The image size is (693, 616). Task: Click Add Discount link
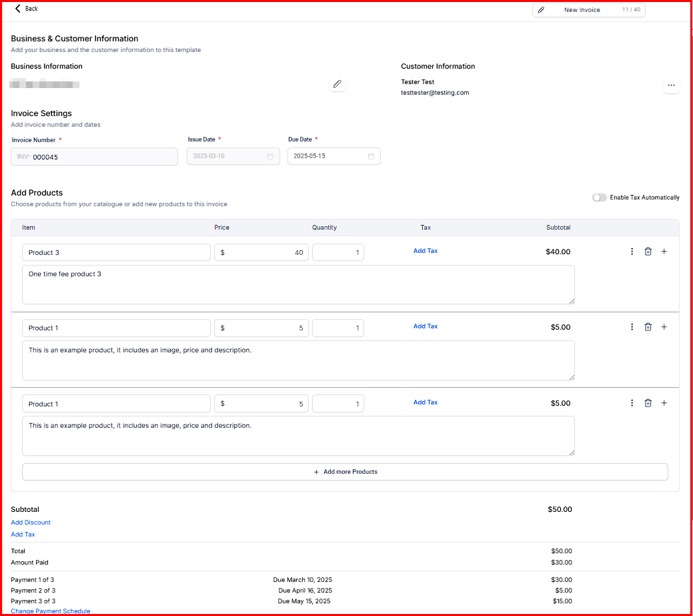pyautogui.click(x=31, y=523)
